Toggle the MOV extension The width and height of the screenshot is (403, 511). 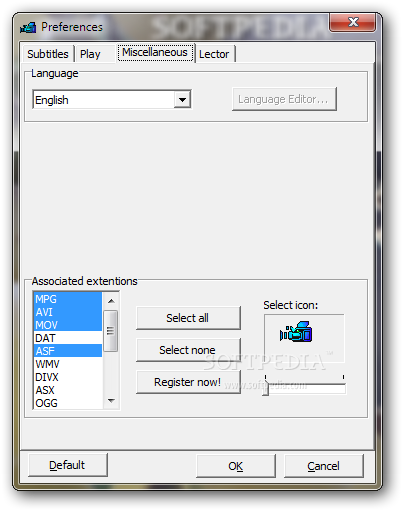tap(68, 325)
